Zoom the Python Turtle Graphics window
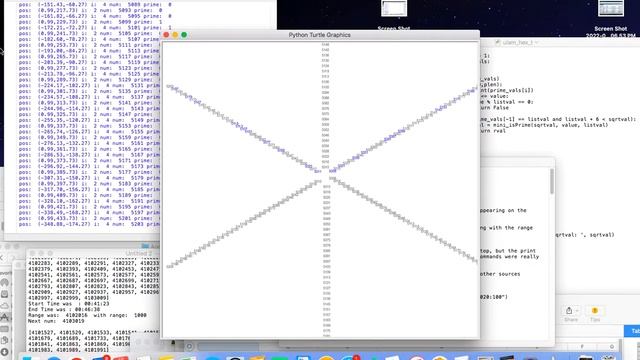The height and width of the screenshot is (360, 640). tap(184, 35)
